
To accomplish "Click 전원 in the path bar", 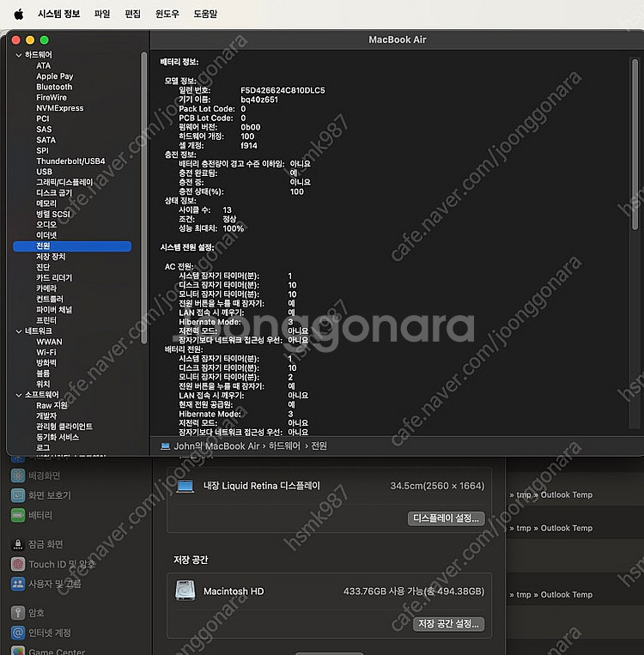I will pos(319,446).
